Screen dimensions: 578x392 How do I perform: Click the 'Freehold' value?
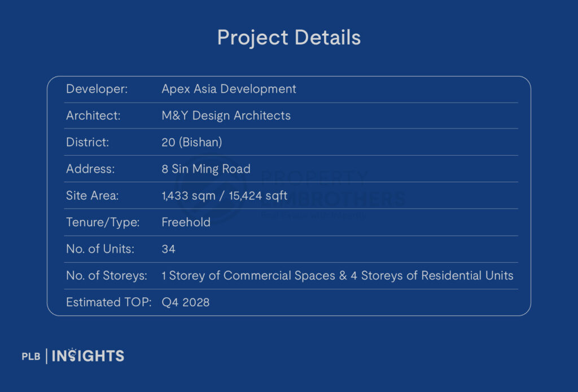186,222
